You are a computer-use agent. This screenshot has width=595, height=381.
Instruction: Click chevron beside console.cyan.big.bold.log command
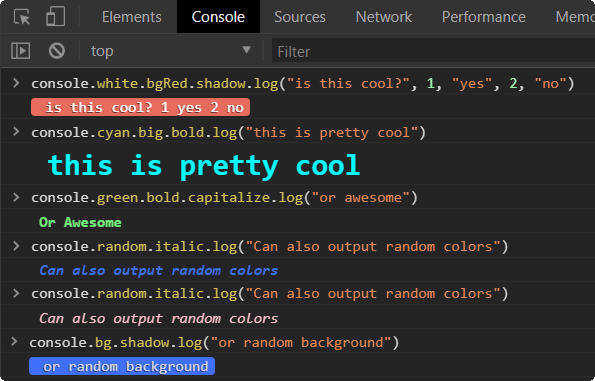pyautogui.click(x=16, y=132)
